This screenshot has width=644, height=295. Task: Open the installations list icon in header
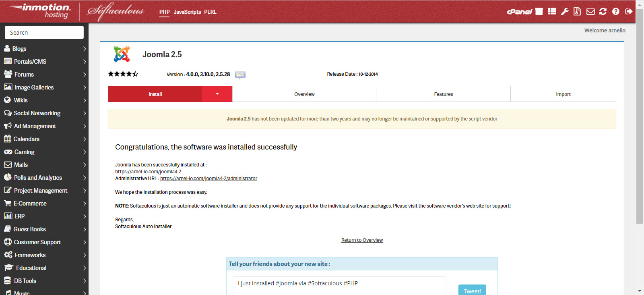pyautogui.click(x=552, y=11)
